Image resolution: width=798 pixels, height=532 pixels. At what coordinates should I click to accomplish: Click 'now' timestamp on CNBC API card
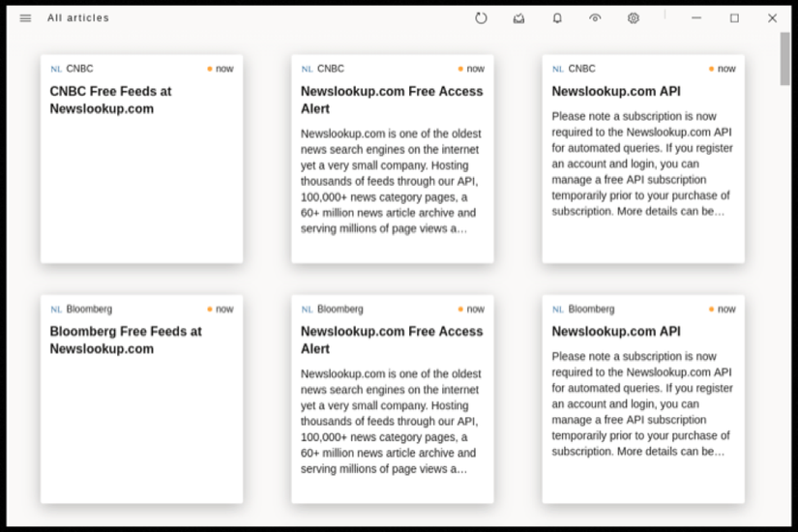726,69
